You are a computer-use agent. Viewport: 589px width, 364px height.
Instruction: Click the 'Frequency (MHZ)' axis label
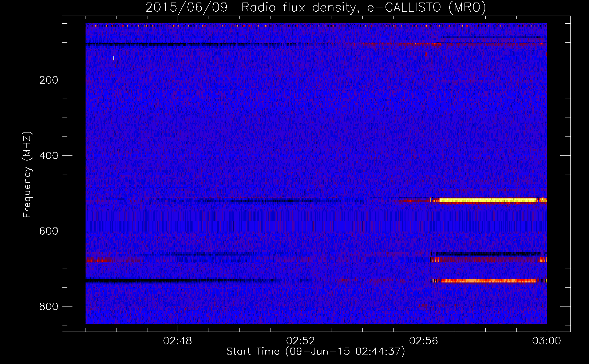[x=27, y=175]
